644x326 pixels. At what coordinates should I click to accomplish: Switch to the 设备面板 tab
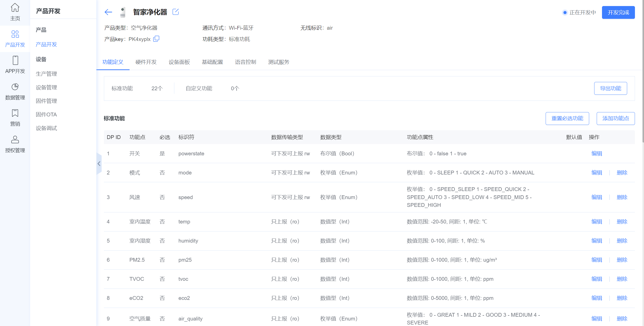click(179, 62)
